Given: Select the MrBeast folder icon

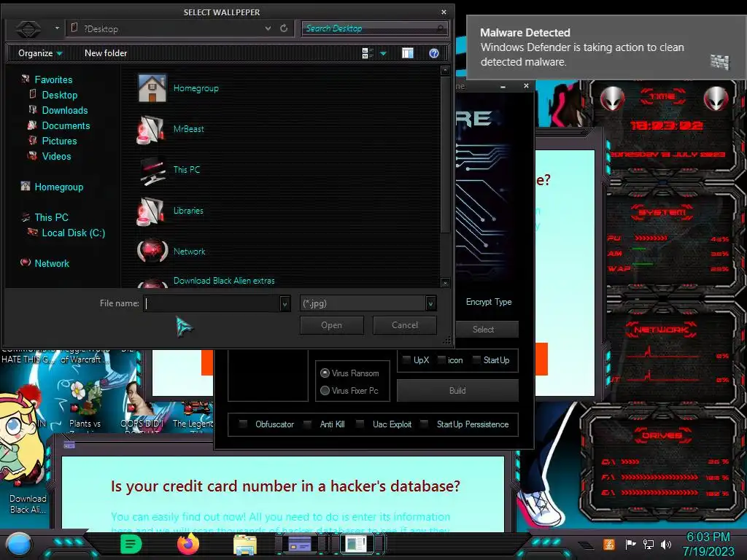Looking at the screenshot, I should (152, 129).
